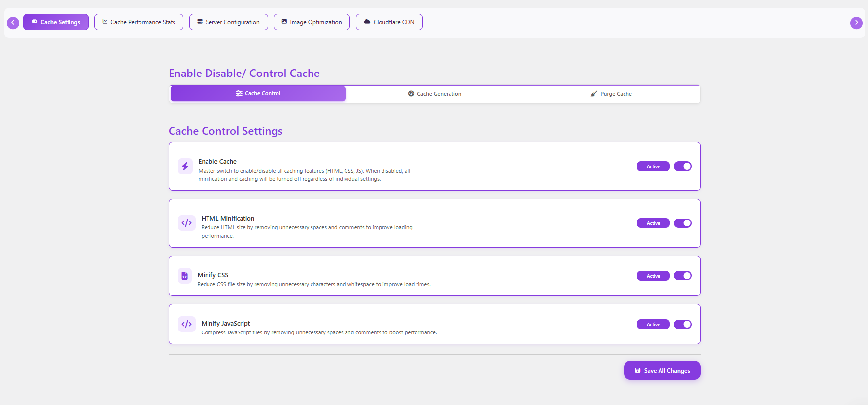This screenshot has width=868, height=405.
Task: Click the Active badge for Enable Cache
Action: (x=653, y=166)
